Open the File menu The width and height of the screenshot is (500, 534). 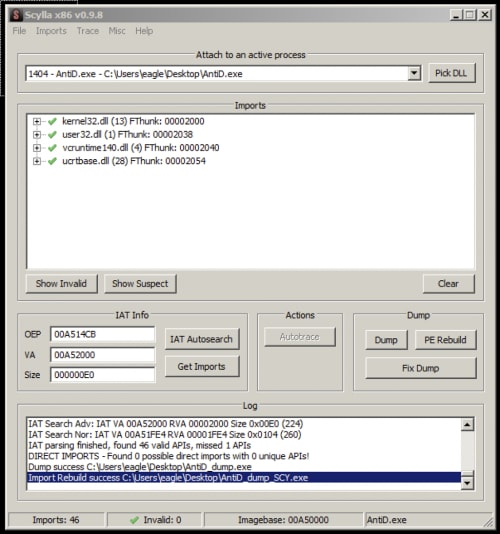[x=19, y=31]
